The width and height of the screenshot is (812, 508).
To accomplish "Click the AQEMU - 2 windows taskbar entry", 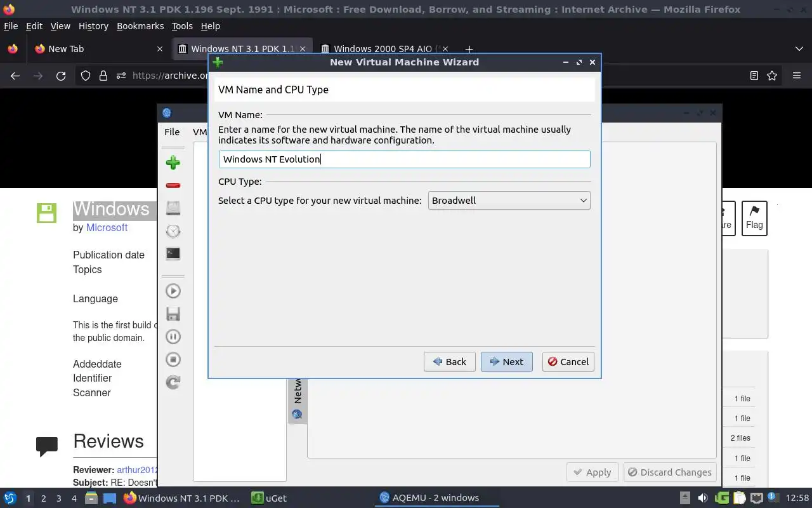I will coord(436,498).
